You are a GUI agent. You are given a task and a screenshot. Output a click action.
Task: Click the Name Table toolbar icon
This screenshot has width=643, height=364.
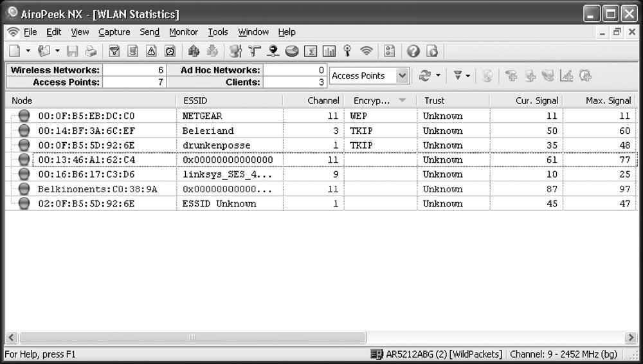click(133, 51)
